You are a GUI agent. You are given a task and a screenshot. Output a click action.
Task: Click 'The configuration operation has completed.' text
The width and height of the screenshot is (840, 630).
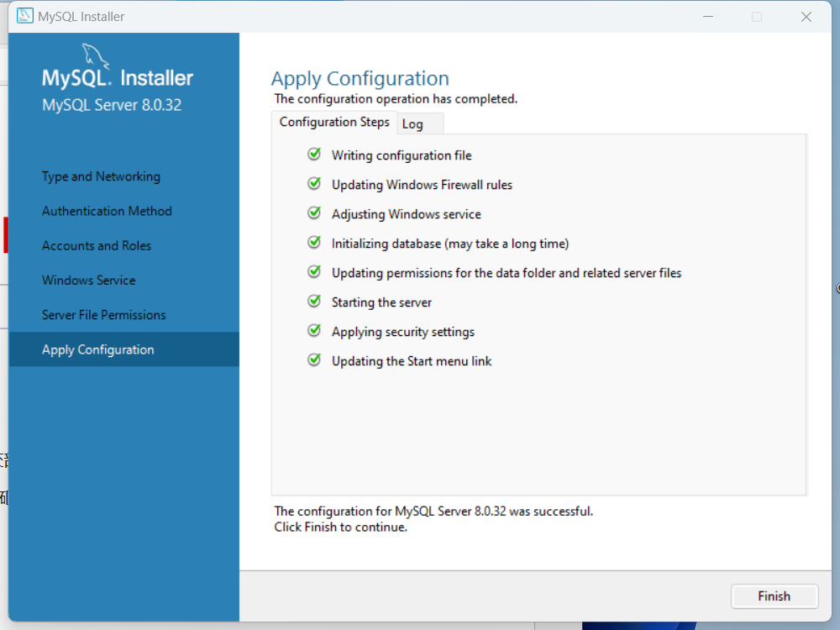[396, 99]
